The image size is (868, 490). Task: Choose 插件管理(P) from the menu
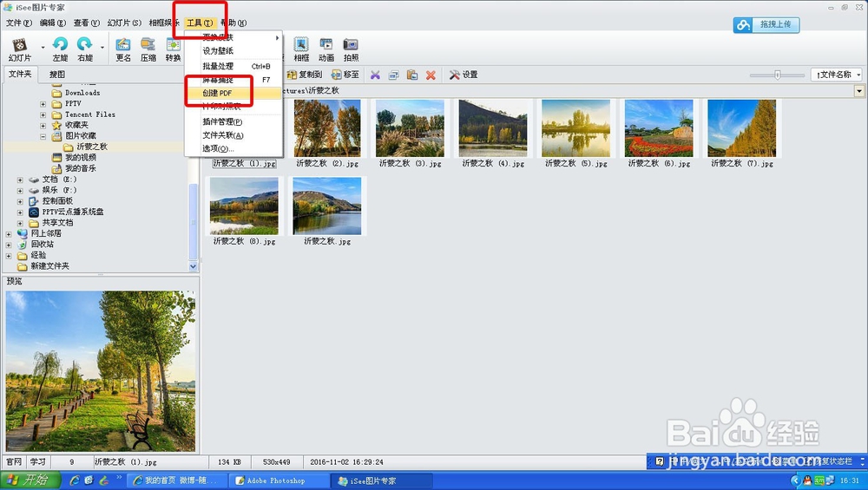(233, 121)
